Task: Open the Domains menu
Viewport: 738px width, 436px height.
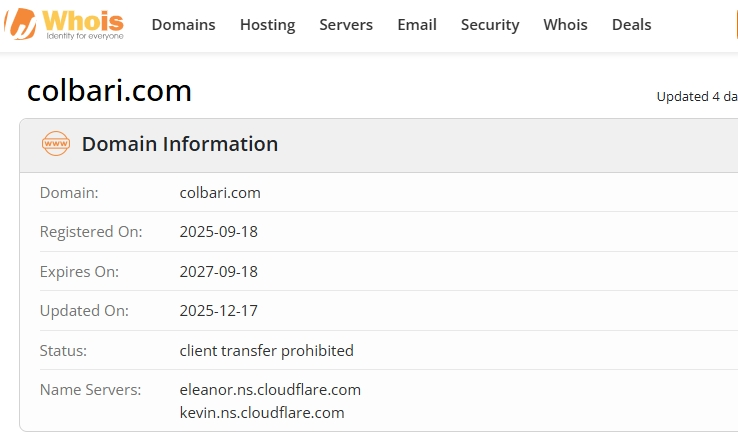Action: pos(183,24)
